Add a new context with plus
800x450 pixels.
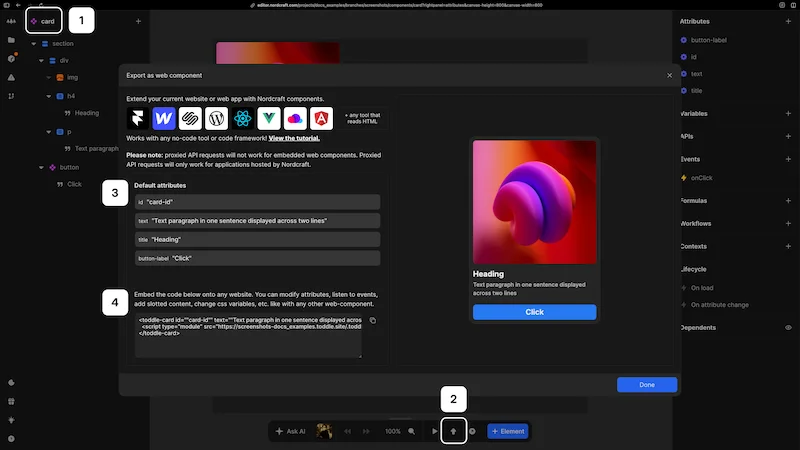click(x=788, y=246)
